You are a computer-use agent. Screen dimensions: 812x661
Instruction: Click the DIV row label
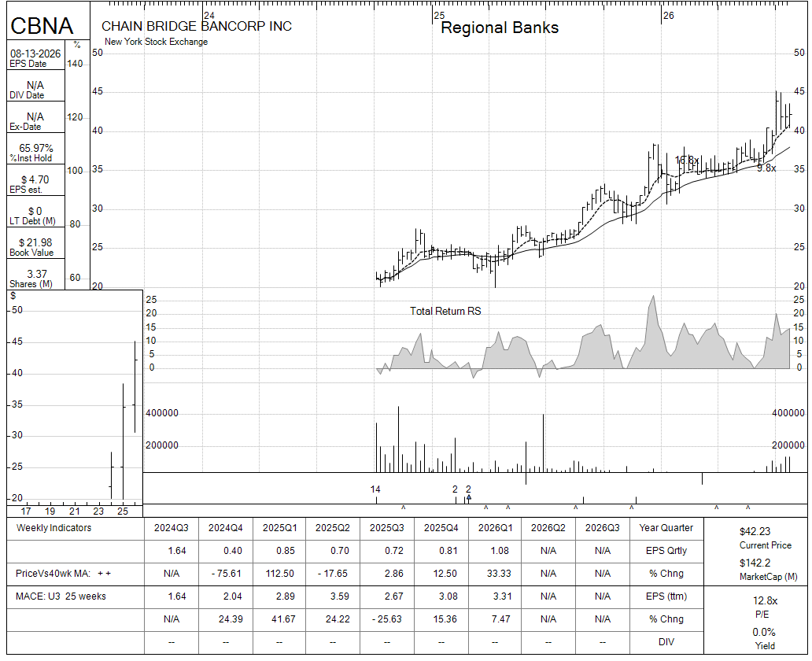pos(666,642)
